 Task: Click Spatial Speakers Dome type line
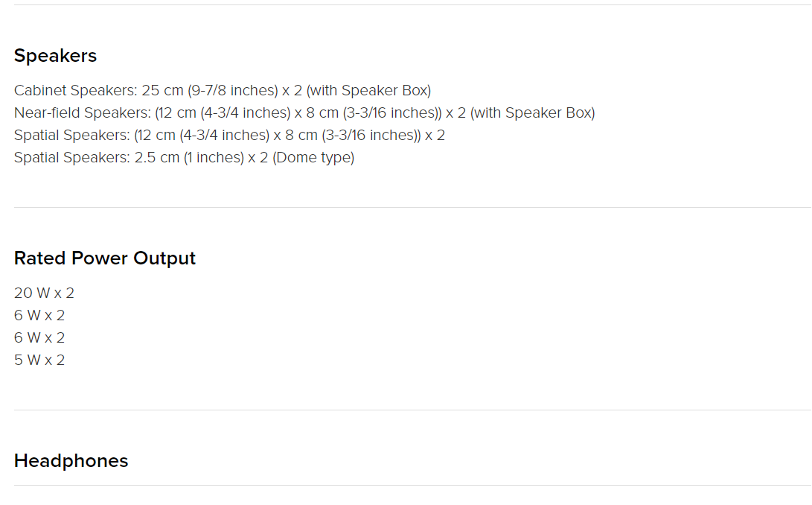click(185, 157)
